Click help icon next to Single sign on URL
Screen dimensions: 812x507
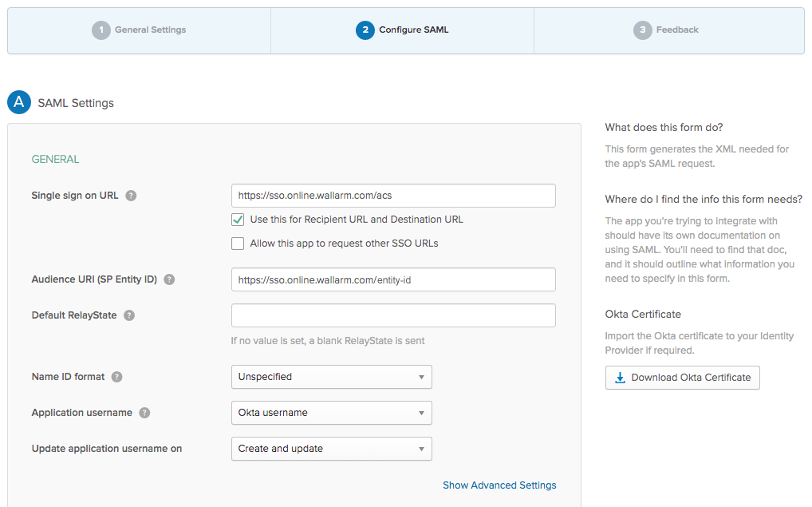(x=131, y=196)
